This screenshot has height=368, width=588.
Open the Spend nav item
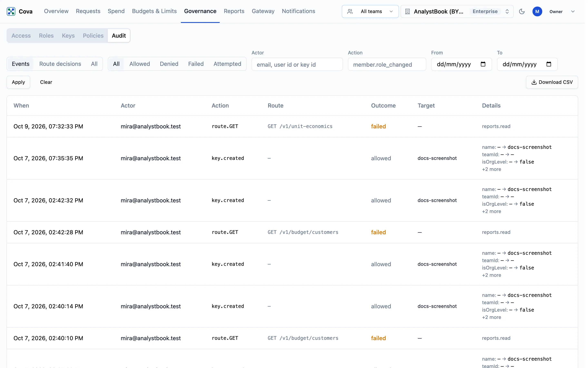tap(116, 11)
